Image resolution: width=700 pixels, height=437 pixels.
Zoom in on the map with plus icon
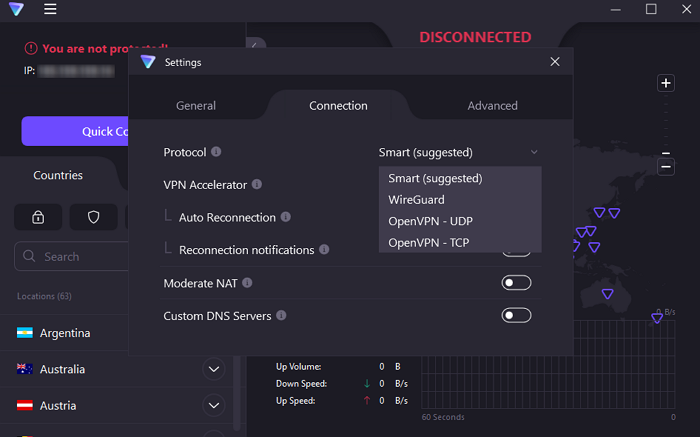click(x=666, y=83)
